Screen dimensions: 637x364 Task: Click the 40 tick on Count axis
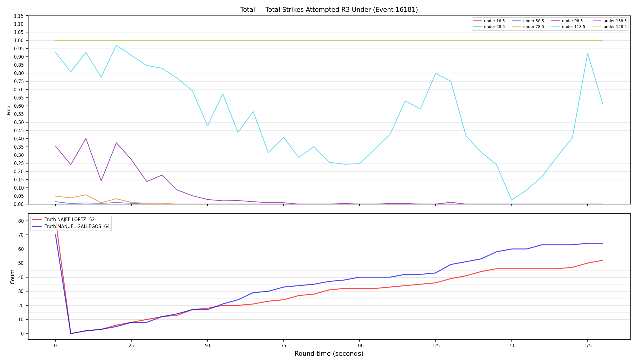pyautogui.click(x=21, y=277)
